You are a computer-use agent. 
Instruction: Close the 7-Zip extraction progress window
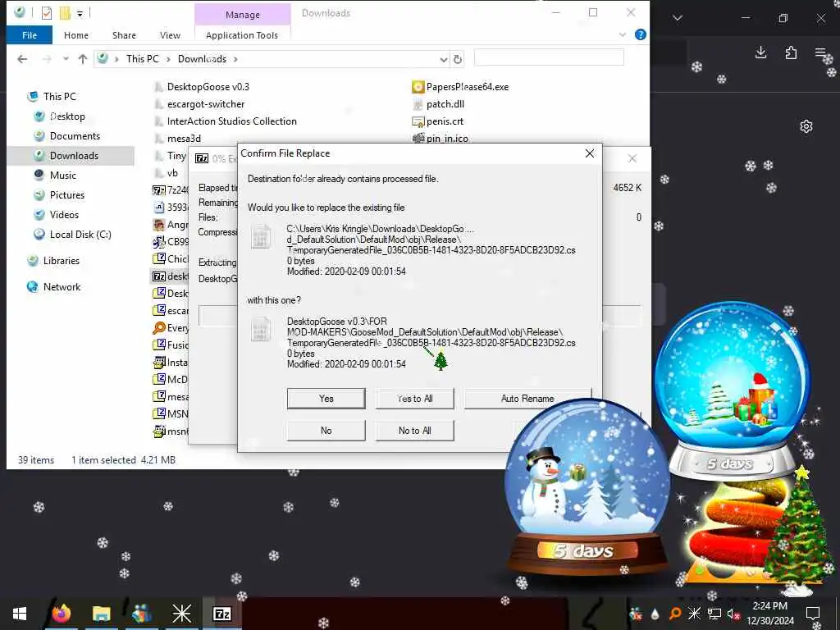coord(632,158)
